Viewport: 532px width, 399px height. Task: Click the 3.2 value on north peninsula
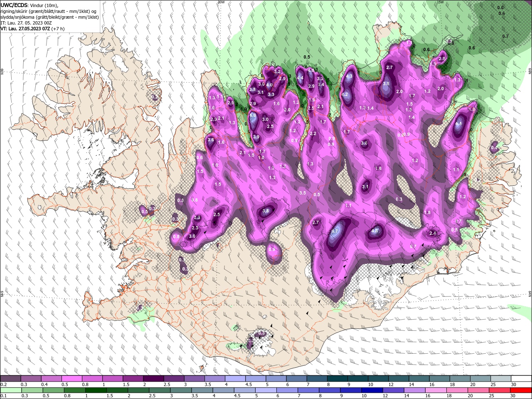click(278, 71)
